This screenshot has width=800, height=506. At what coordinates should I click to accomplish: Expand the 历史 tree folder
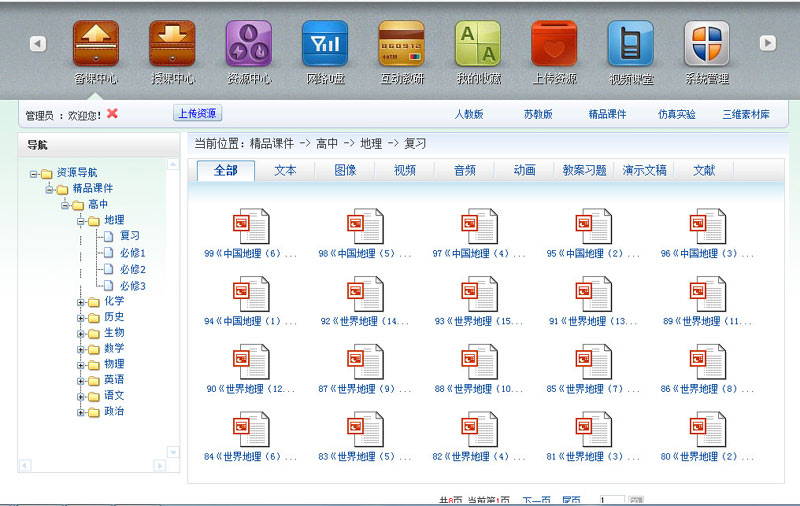coord(81,317)
